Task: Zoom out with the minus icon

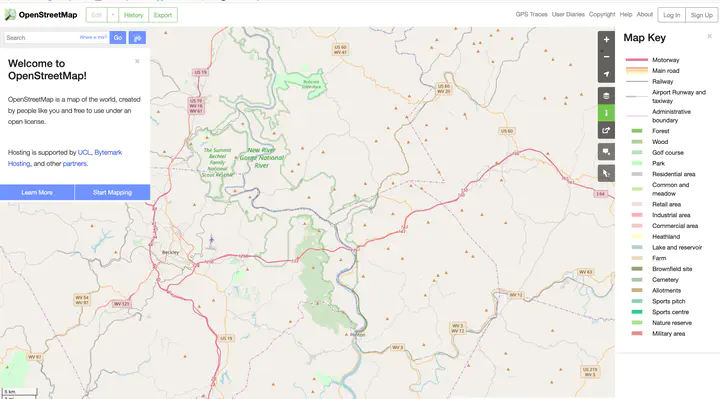Action: [606, 56]
